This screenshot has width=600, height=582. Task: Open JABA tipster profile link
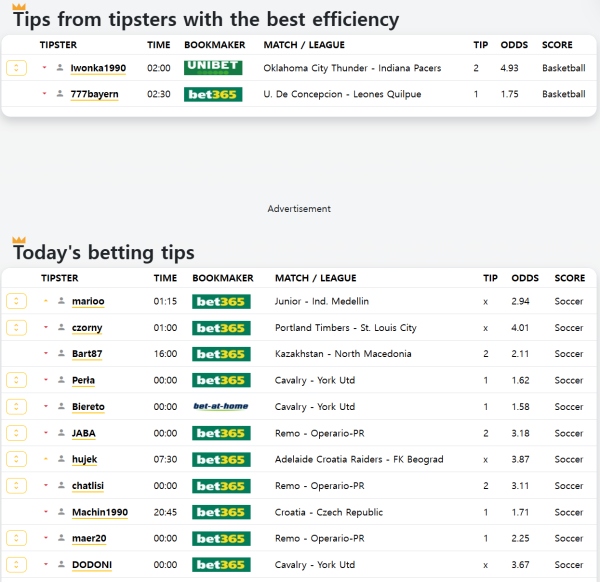[x=84, y=433]
